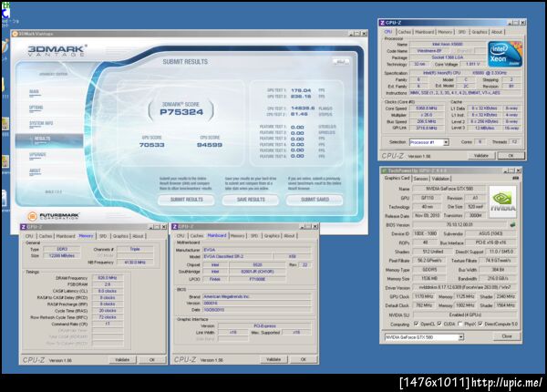
Task: Switch to Graphics tab in top-right CPU-Z
Action: [480, 32]
